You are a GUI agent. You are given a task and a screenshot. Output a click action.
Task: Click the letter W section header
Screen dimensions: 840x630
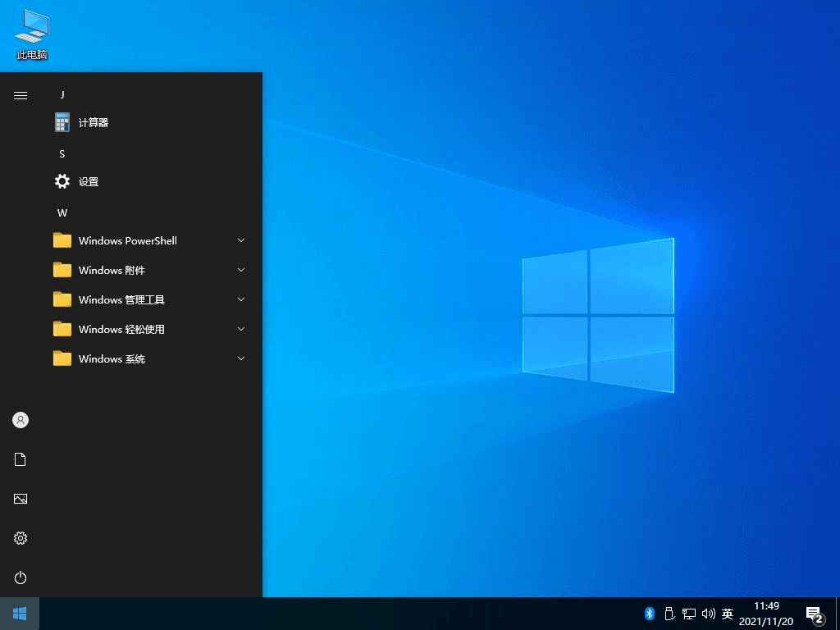[x=62, y=212]
